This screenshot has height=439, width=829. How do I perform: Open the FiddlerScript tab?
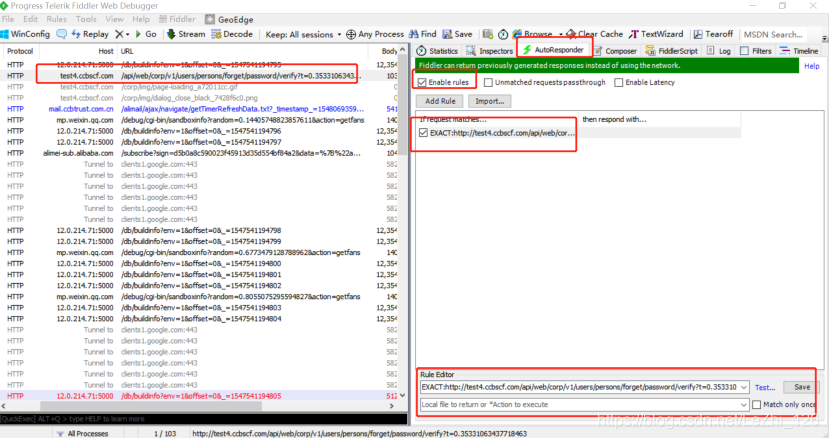click(x=671, y=51)
